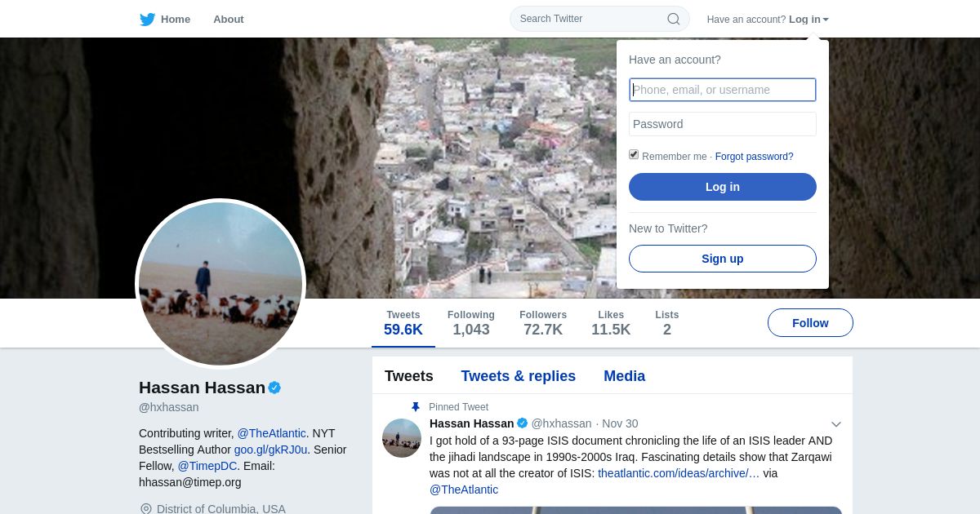Image resolution: width=980 pixels, height=514 pixels.
Task: Click the search magnifier icon
Action: (x=674, y=19)
